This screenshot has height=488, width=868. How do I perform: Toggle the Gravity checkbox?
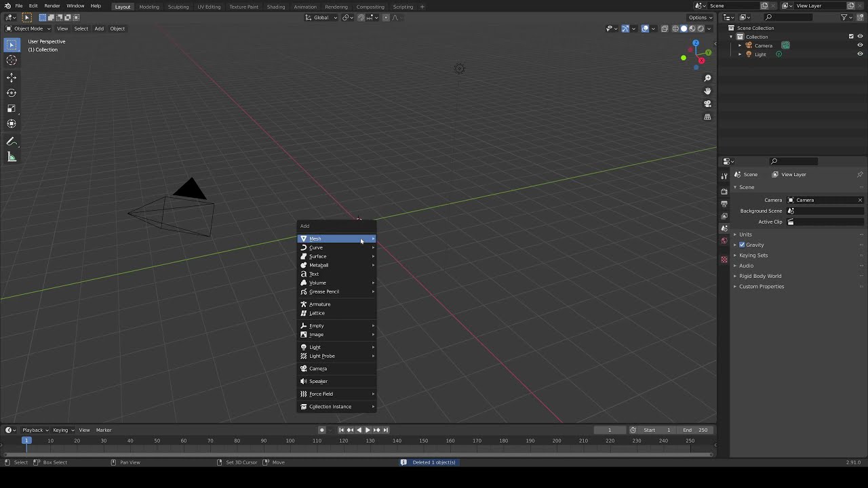pyautogui.click(x=742, y=245)
